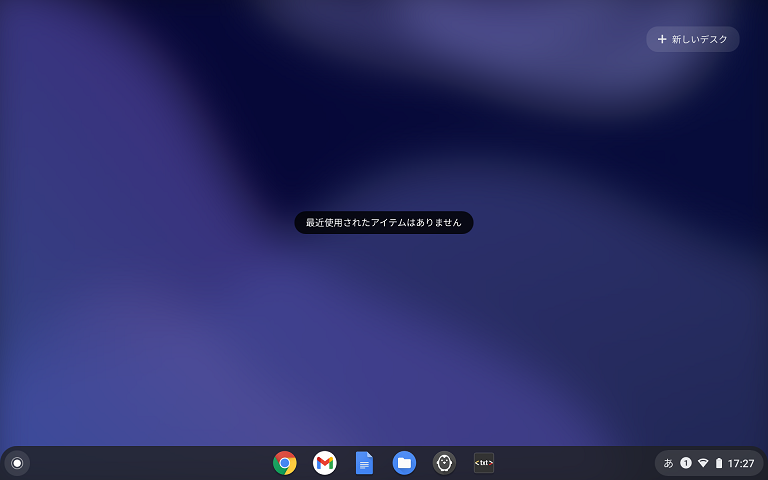Viewport: 768px width, 480px height.
Task: Open the txt text editor app
Action: pyautogui.click(x=484, y=463)
